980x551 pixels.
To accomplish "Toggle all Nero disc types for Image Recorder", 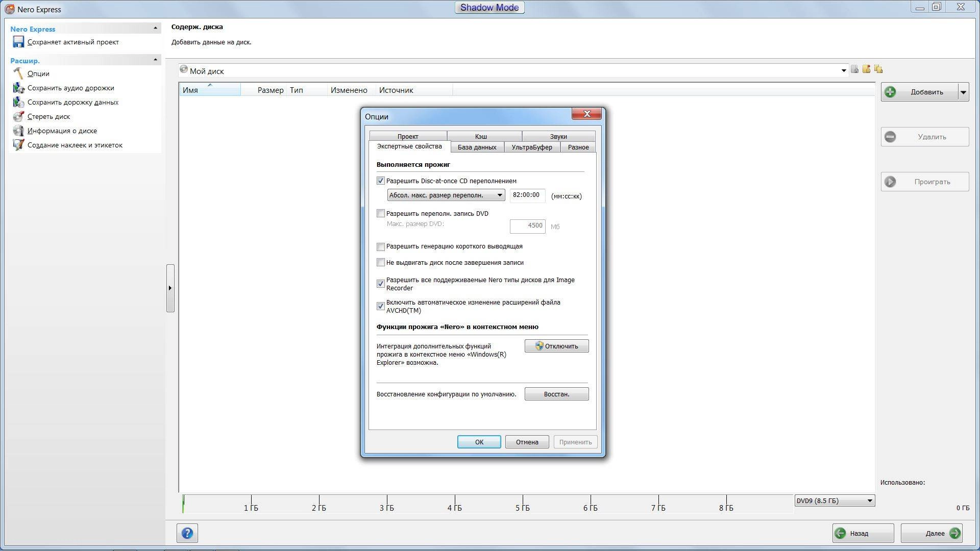I will point(380,284).
